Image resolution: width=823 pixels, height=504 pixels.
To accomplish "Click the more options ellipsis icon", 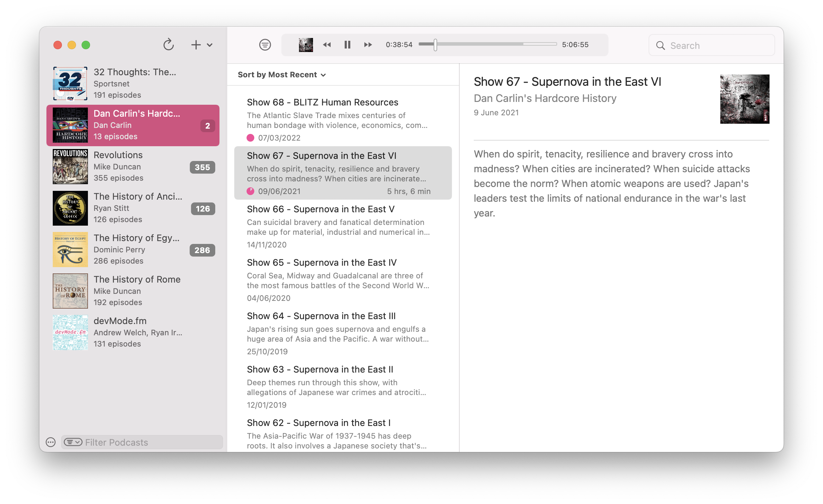I will pyautogui.click(x=50, y=442).
